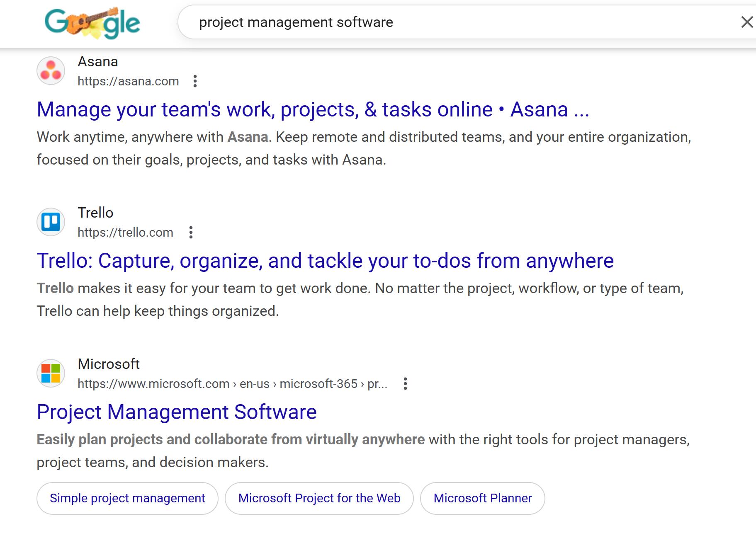This screenshot has height=538, width=756.
Task: Click the Trello snippet starting "Trello makes it easy"
Action: [x=360, y=300]
